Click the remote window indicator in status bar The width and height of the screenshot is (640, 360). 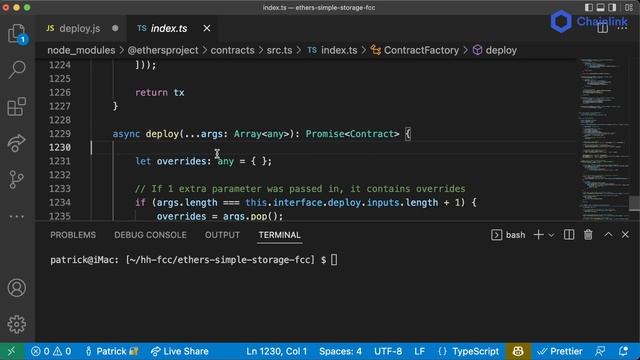pyautogui.click(x=11, y=351)
